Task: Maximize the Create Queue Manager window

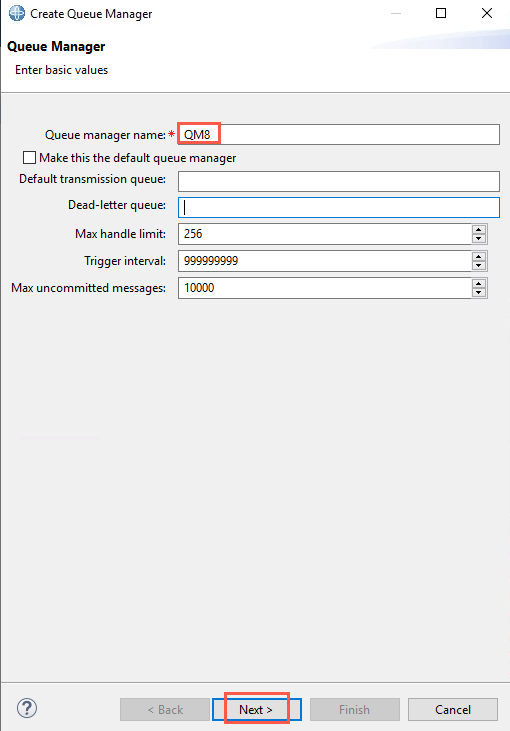Action: 441,13
